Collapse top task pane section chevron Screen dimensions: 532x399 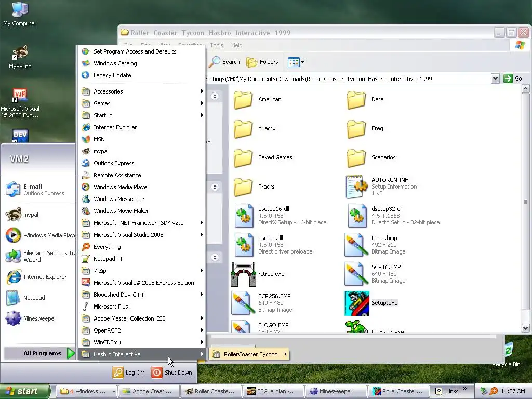pos(215,96)
